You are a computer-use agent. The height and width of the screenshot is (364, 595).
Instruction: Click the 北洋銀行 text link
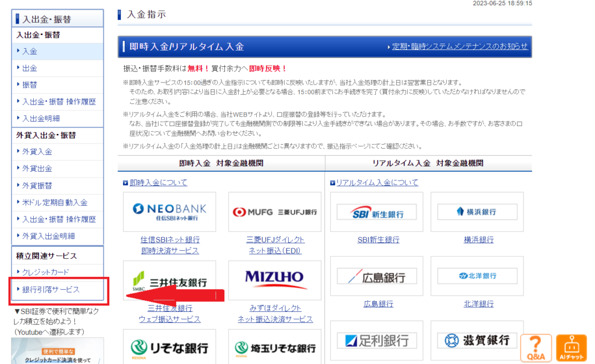click(x=479, y=304)
